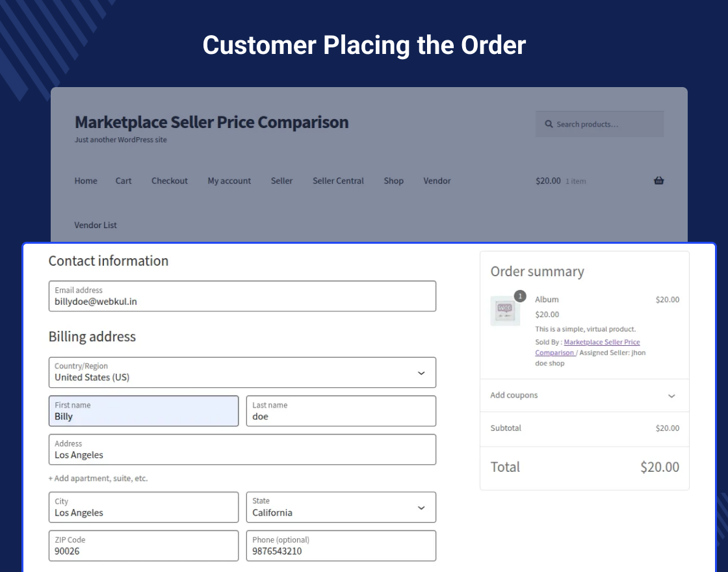Open the Country/Region dropdown
728x572 pixels.
coord(242,372)
